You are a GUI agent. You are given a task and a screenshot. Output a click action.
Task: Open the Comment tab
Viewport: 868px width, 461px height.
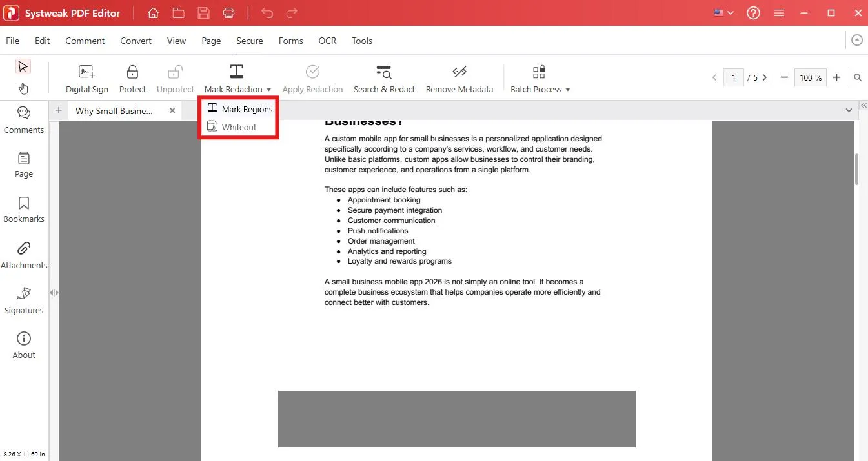(x=85, y=41)
